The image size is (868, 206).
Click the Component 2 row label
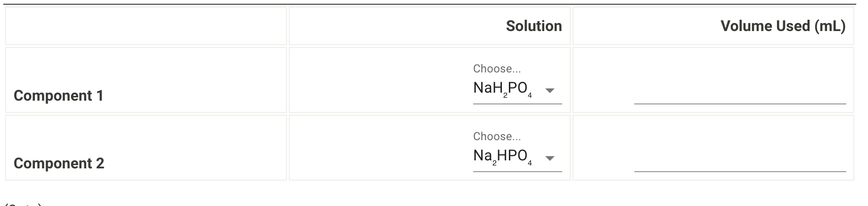[x=59, y=163]
